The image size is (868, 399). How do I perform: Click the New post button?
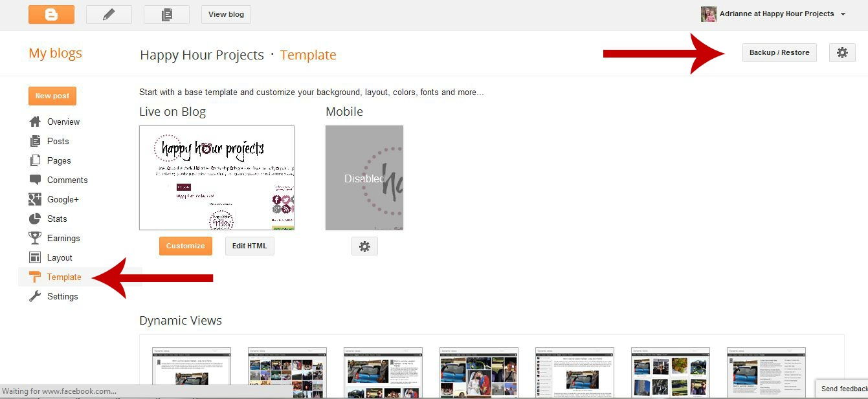click(52, 96)
